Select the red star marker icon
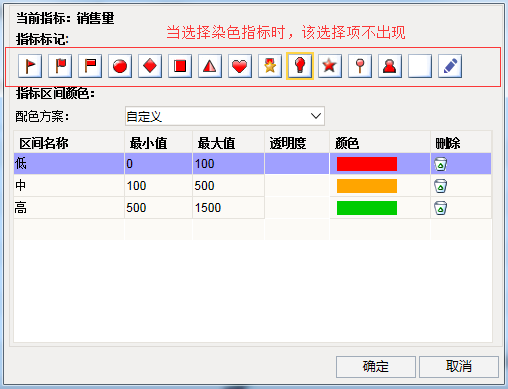 point(330,66)
